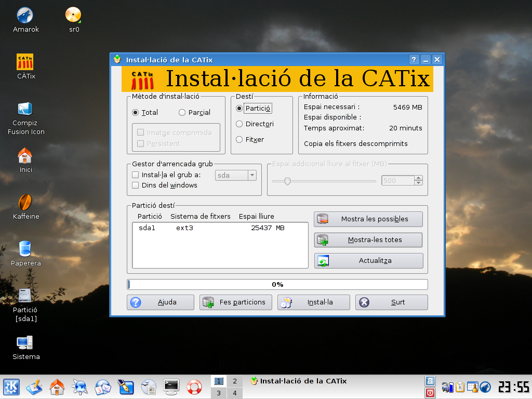
Task: Open the sr0 disc icon
Action: 74,20
